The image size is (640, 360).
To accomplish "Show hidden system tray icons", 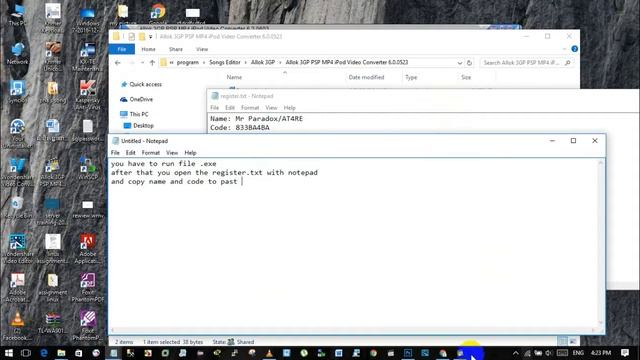I will click(x=516, y=353).
